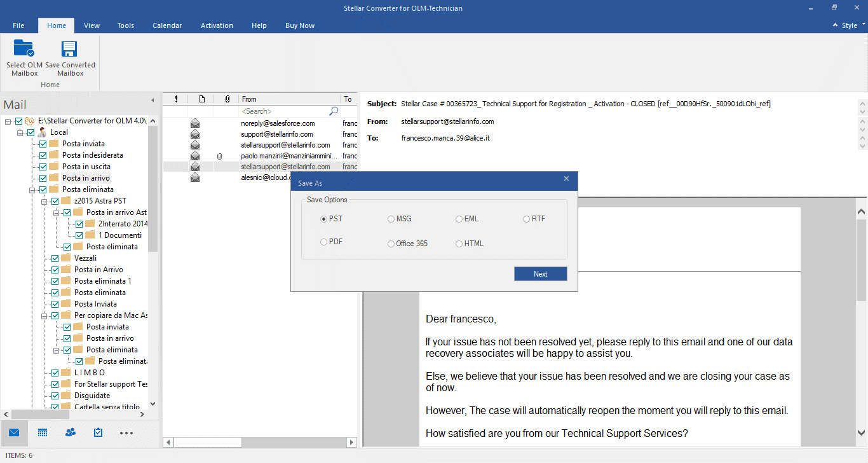Click the Search field in From column
868x463 pixels.
pos(283,111)
